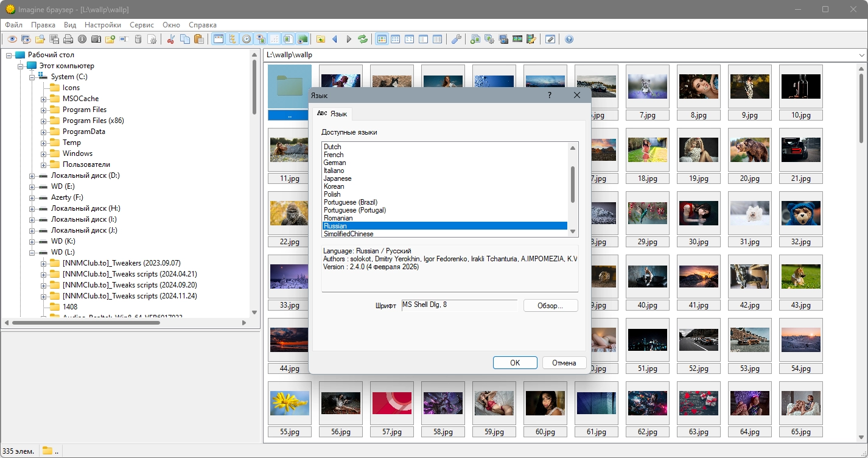868x458 pixels.
Task: Click the scissors cut icon
Action: (x=170, y=39)
